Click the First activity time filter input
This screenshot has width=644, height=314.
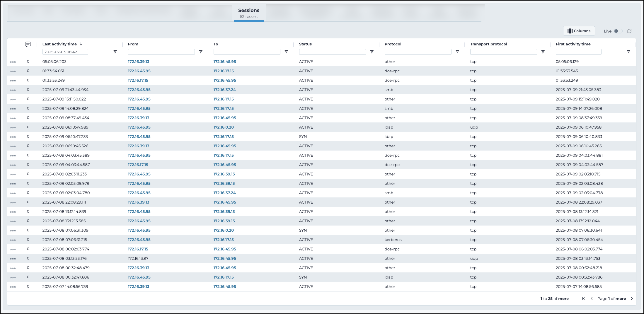[579, 52]
